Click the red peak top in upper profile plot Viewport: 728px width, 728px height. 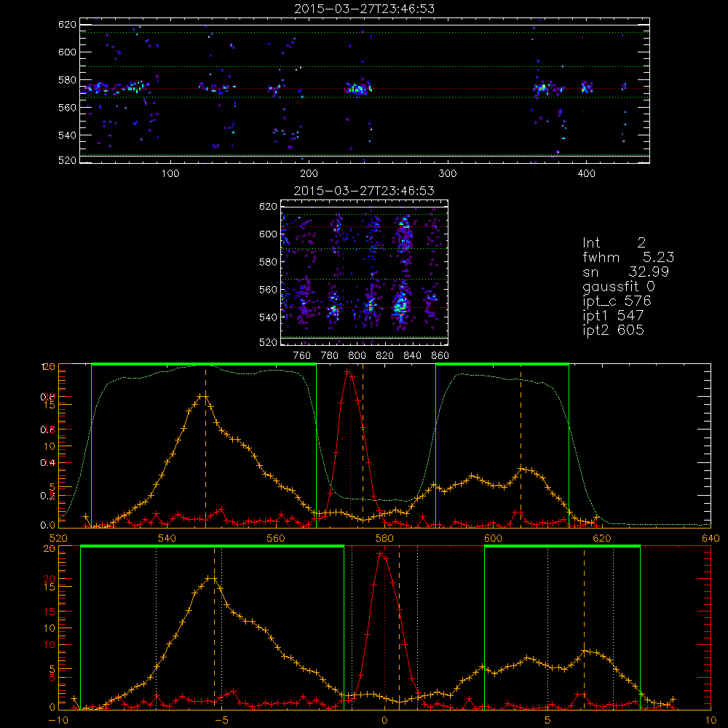pos(347,371)
